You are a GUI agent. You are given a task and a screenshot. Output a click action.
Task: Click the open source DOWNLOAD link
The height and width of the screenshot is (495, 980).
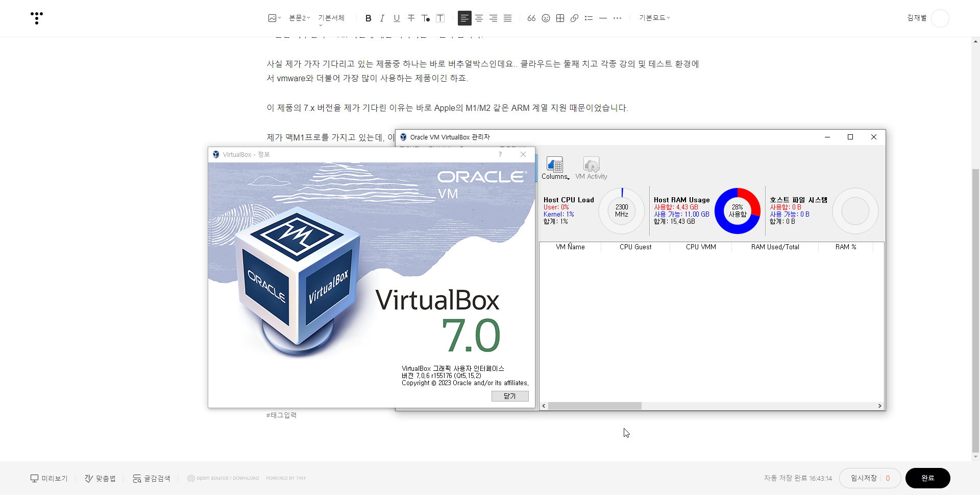point(223,478)
